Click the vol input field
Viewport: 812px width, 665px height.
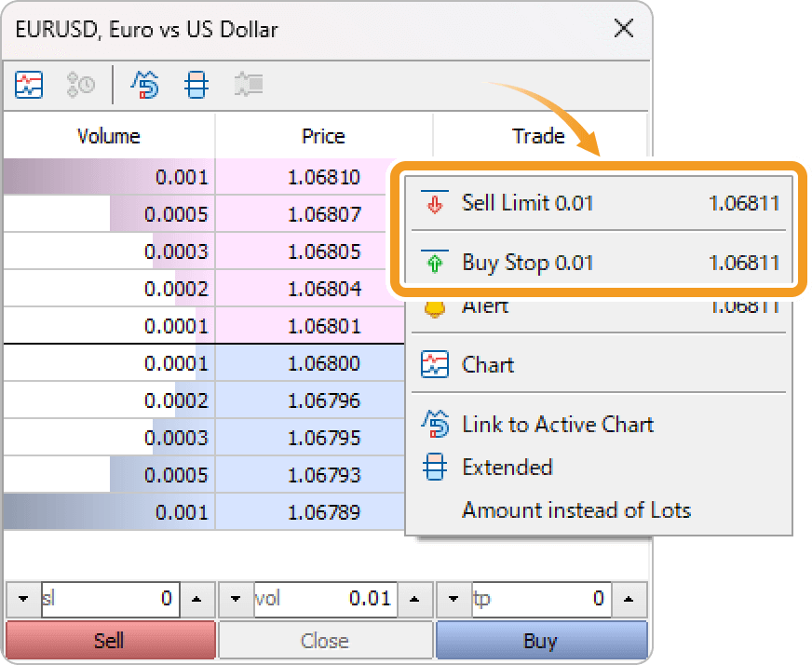pyautogui.click(x=326, y=599)
